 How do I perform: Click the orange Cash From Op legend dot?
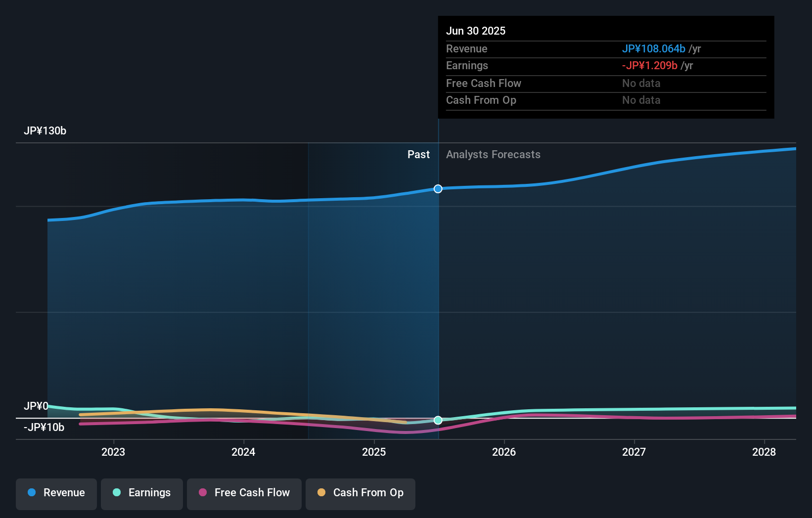(x=321, y=493)
